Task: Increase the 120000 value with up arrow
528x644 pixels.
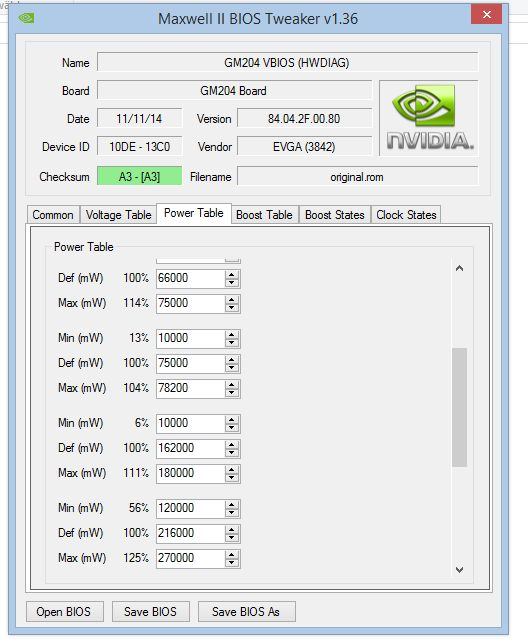Action: pos(232,504)
